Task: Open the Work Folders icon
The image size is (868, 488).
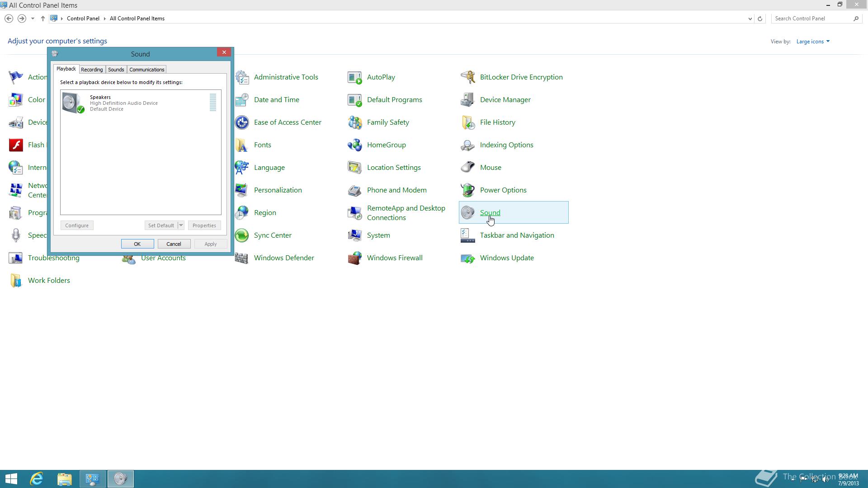Action: tap(16, 281)
